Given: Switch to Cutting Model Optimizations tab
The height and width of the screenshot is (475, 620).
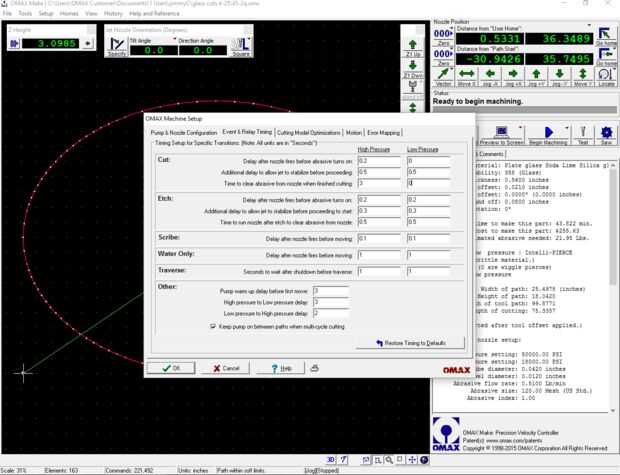Looking at the screenshot, I should pyautogui.click(x=308, y=133).
